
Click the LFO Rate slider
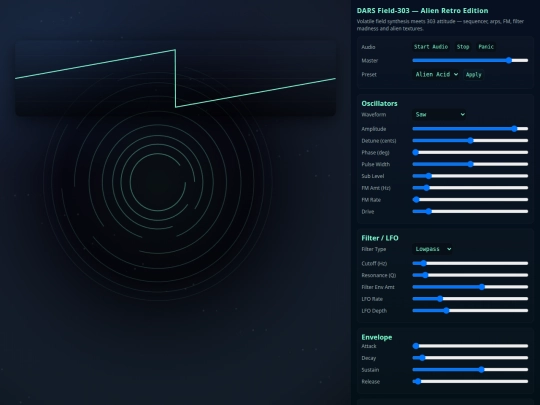[470, 299]
